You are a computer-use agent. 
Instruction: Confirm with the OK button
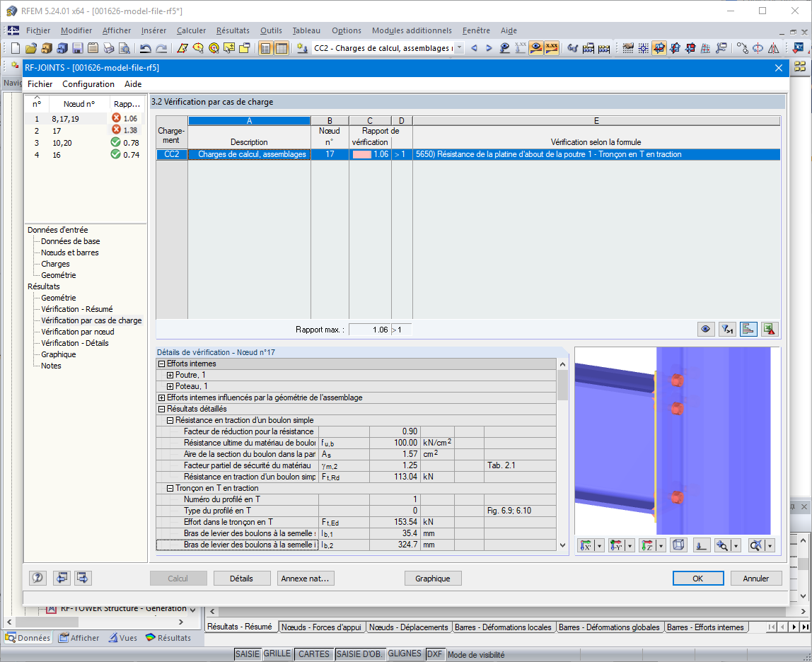pos(698,578)
